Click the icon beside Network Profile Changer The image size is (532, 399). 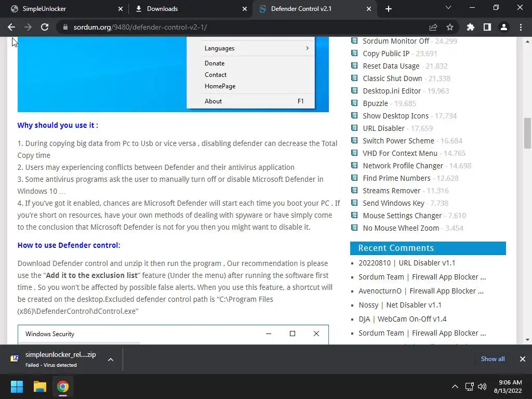point(354,165)
